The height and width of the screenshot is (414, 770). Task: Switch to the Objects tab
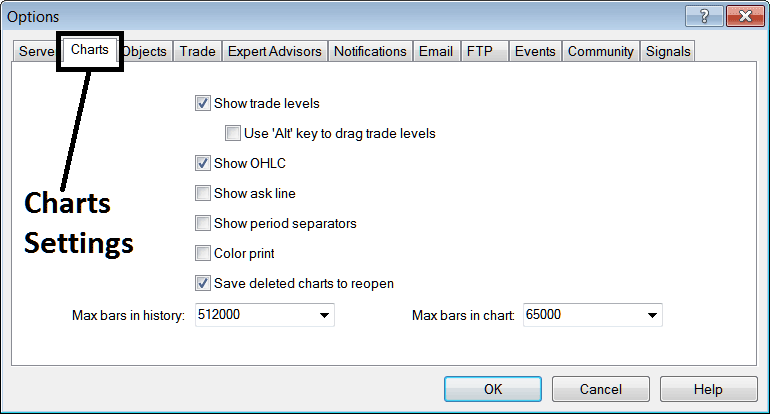click(x=146, y=52)
